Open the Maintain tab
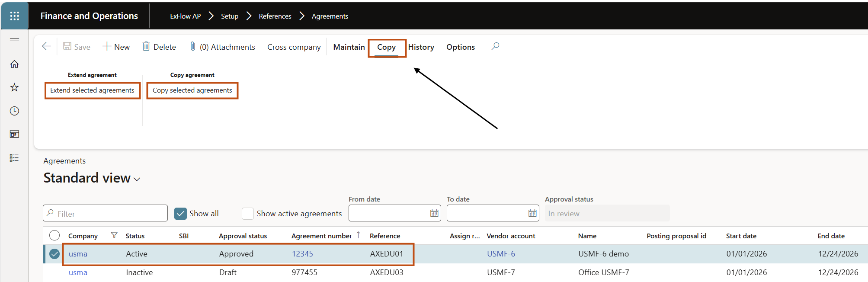The height and width of the screenshot is (282, 868). 349,47
